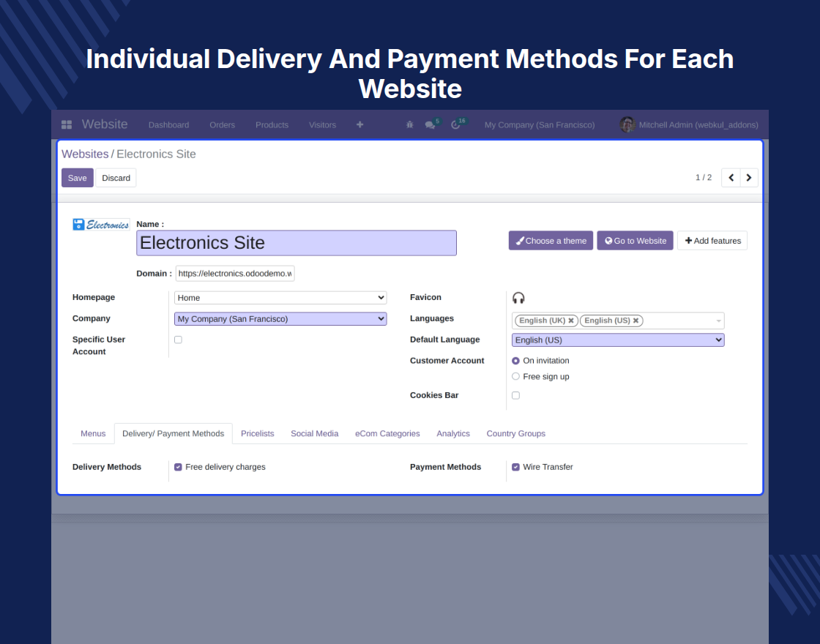Click the Websites breadcrumb link
The image size is (820, 644).
pos(85,154)
